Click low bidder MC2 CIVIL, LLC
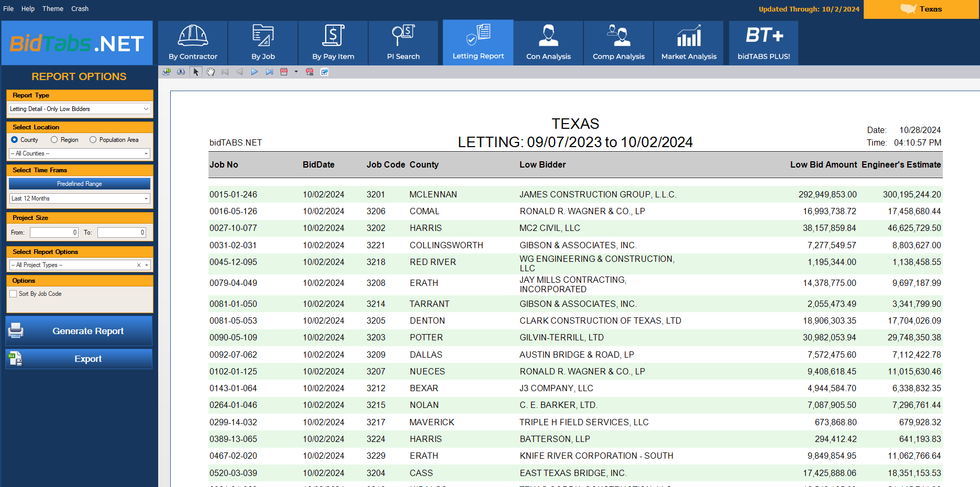The height and width of the screenshot is (487, 980). pos(550,228)
